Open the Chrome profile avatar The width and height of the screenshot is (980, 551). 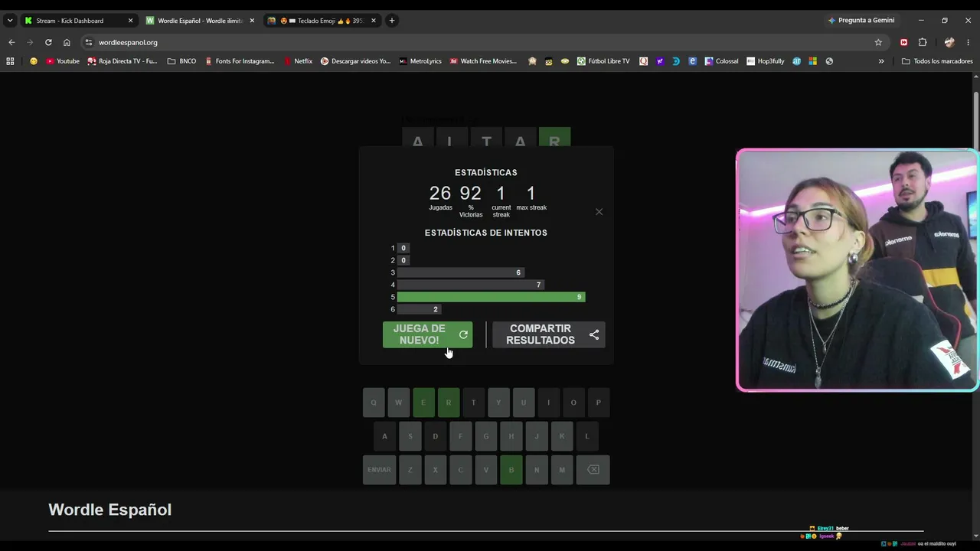949,42
